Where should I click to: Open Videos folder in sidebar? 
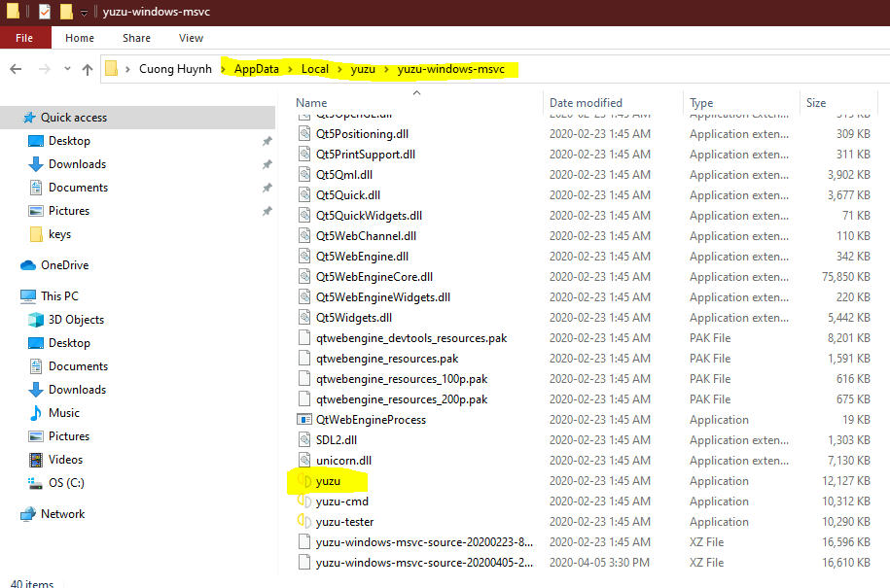coord(55,460)
